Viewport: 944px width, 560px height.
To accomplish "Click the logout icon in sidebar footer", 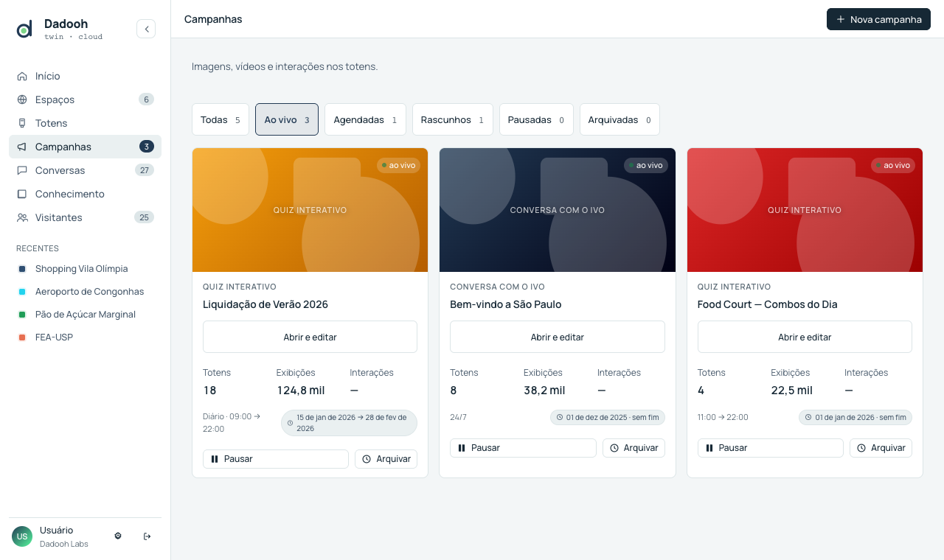I will tap(147, 536).
